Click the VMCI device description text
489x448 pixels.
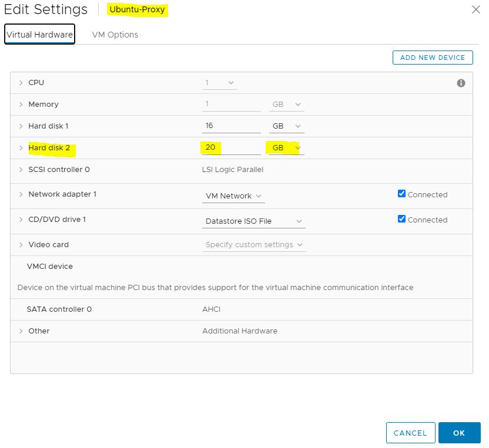click(215, 288)
